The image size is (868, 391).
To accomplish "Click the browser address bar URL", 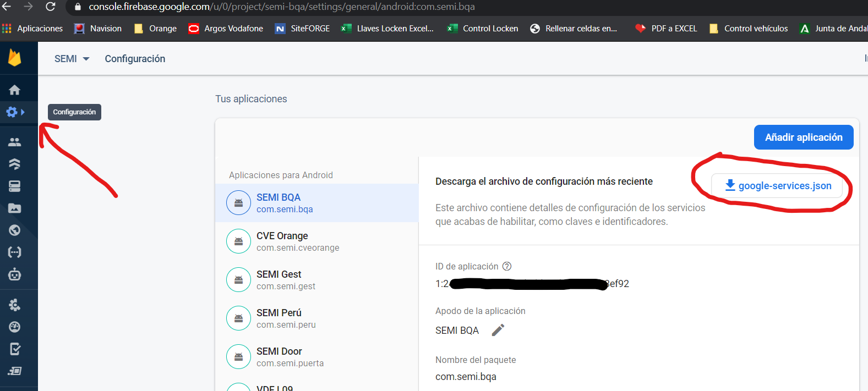I will coord(282,7).
